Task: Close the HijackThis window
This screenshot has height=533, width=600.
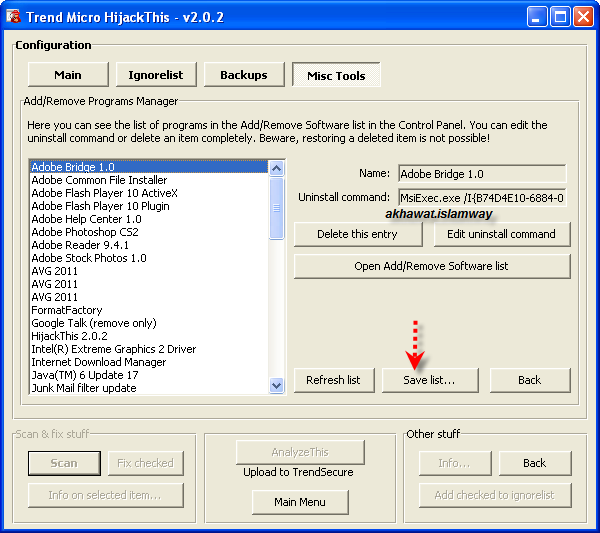Action: pos(584,17)
